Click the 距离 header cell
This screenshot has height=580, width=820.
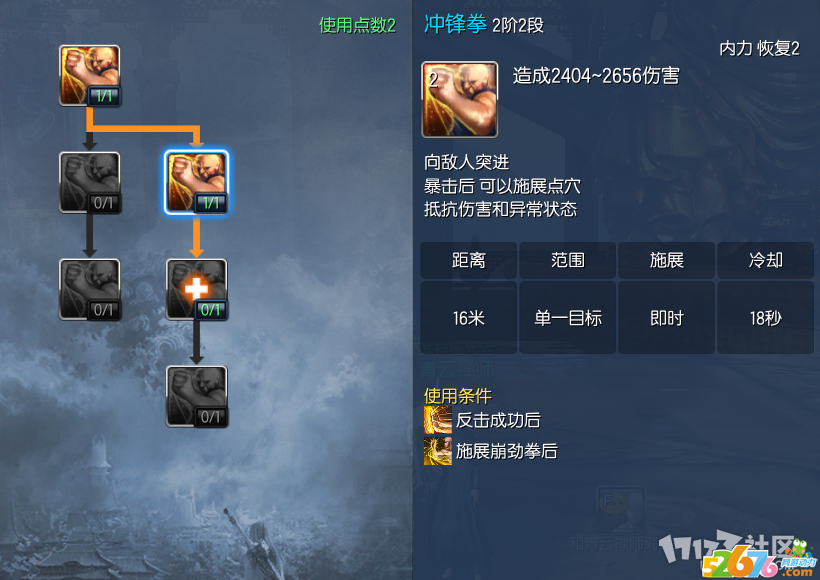tap(469, 260)
